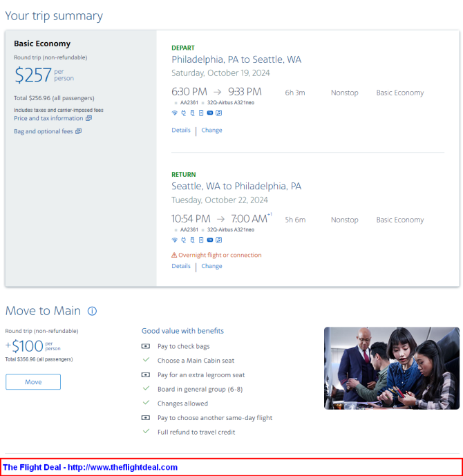Click the TV icon on the return flight

pyautogui.click(x=210, y=240)
